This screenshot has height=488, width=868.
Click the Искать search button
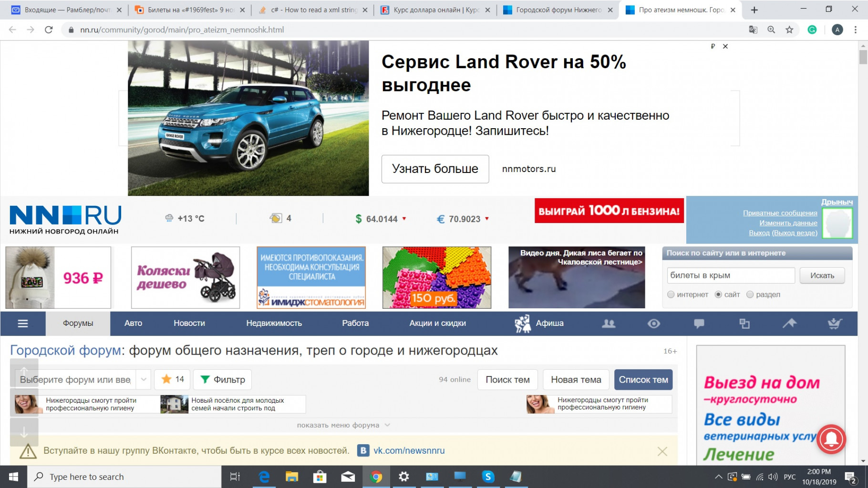pyautogui.click(x=822, y=275)
